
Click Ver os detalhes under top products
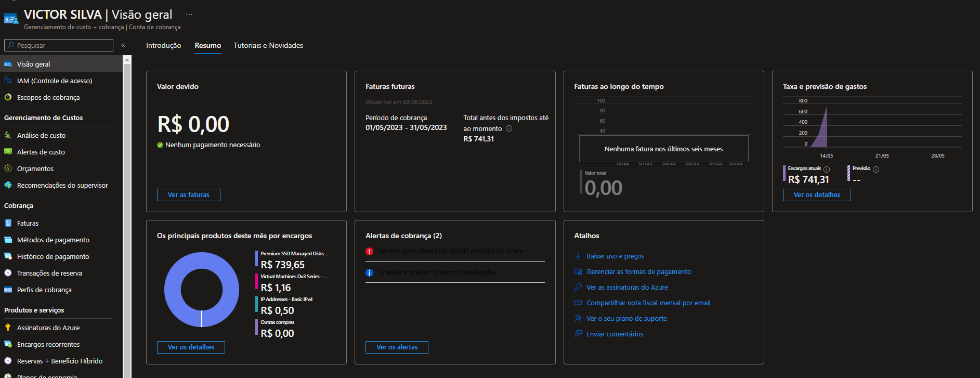click(191, 347)
